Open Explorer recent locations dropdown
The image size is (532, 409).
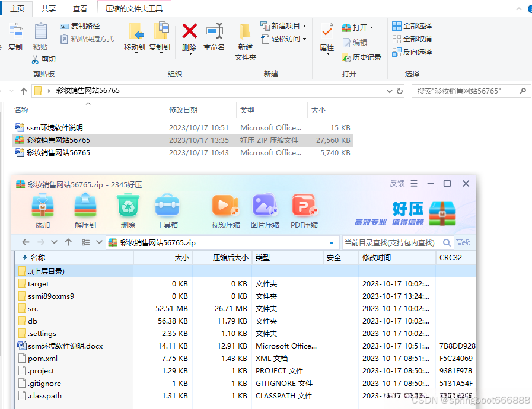(11, 91)
